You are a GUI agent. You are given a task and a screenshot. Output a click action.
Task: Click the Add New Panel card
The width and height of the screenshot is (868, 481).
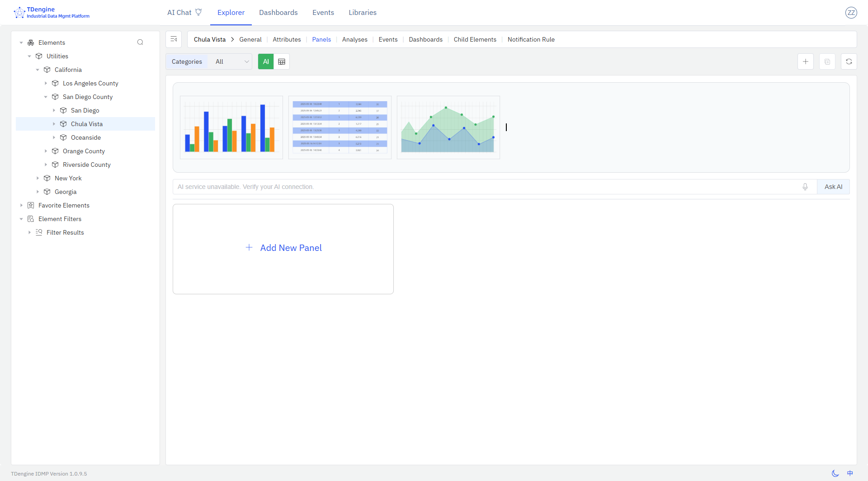[283, 249]
